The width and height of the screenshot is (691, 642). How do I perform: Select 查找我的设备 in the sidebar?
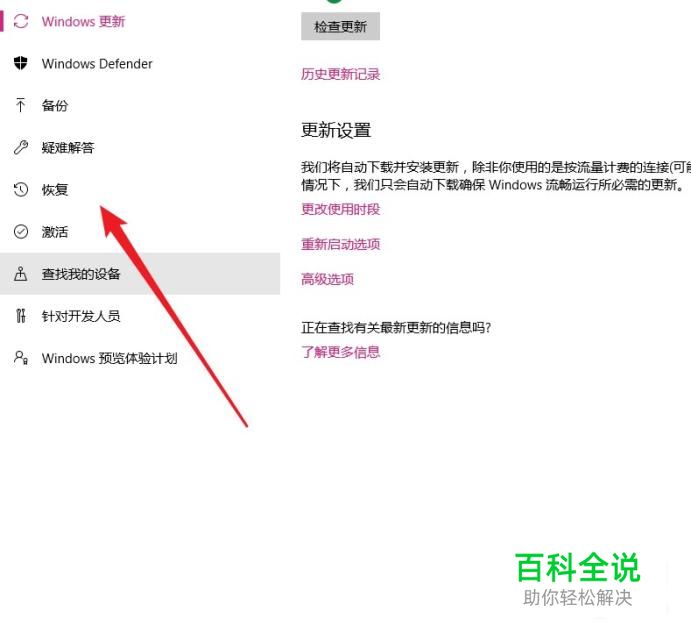(x=140, y=274)
